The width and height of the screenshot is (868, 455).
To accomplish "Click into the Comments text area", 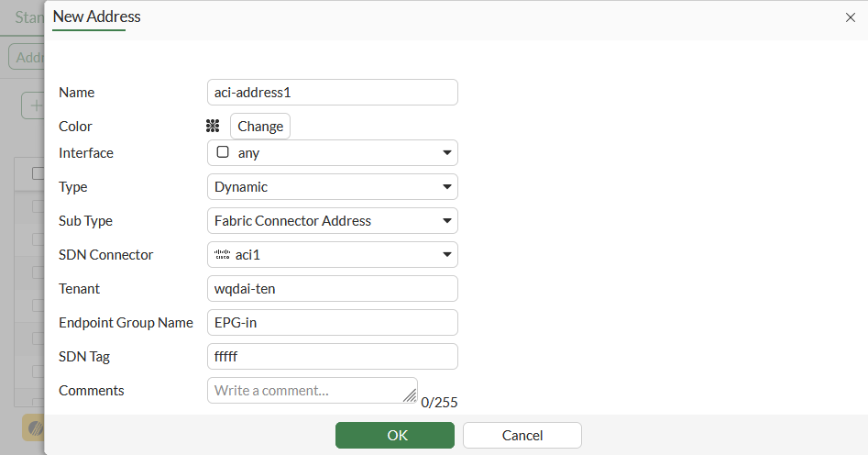I will 307,391.
